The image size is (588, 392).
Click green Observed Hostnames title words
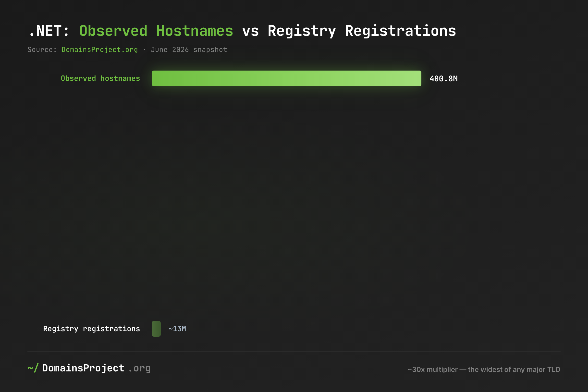pyautogui.click(x=156, y=31)
